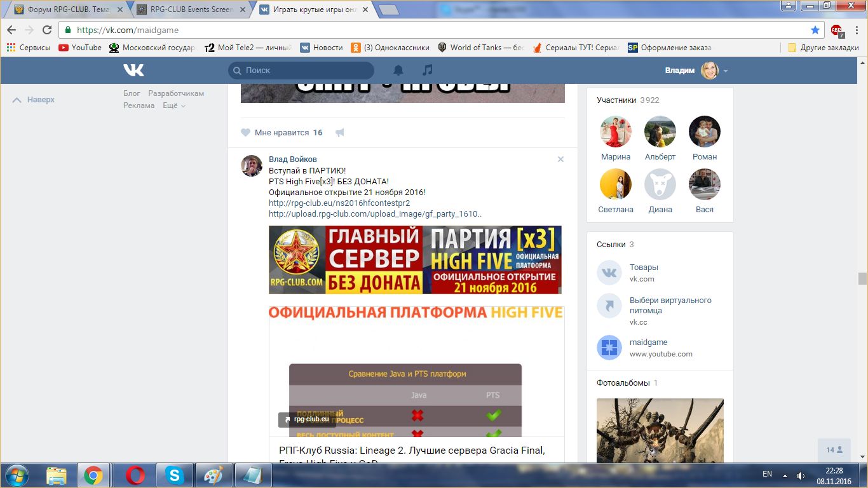Launch Opera from the taskbar
The height and width of the screenshot is (488, 868).
[x=135, y=475]
